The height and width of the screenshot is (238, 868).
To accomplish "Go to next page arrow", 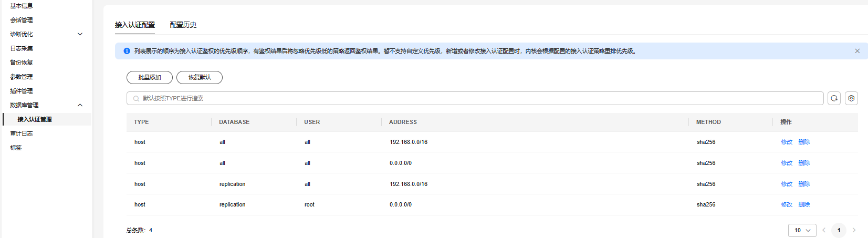I will click(854, 230).
